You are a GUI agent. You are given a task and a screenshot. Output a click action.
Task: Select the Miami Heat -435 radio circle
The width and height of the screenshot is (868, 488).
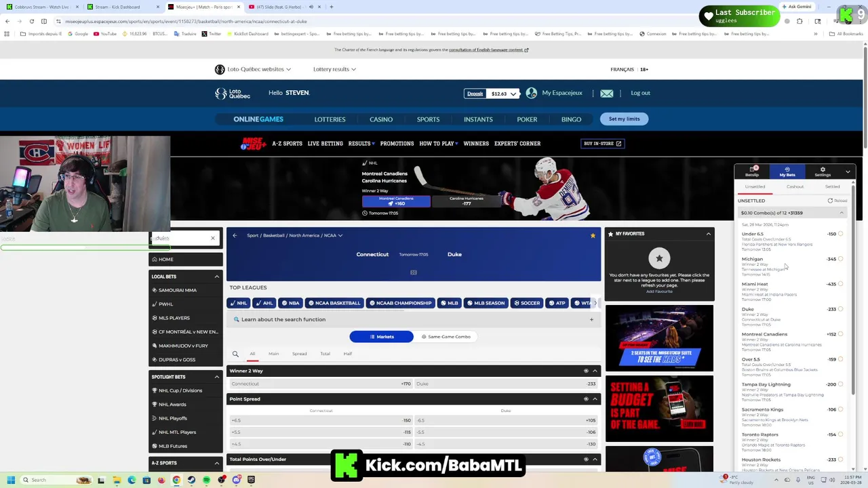coord(841,284)
